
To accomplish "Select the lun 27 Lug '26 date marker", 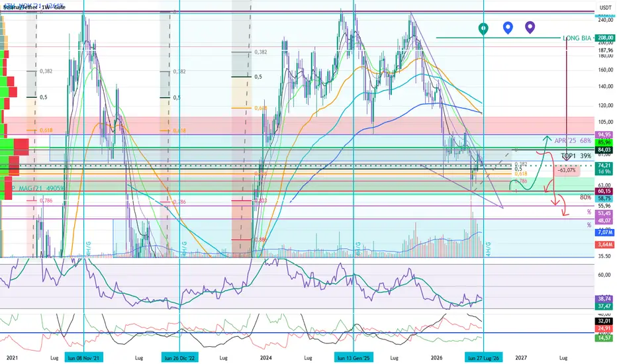I will [483, 357].
